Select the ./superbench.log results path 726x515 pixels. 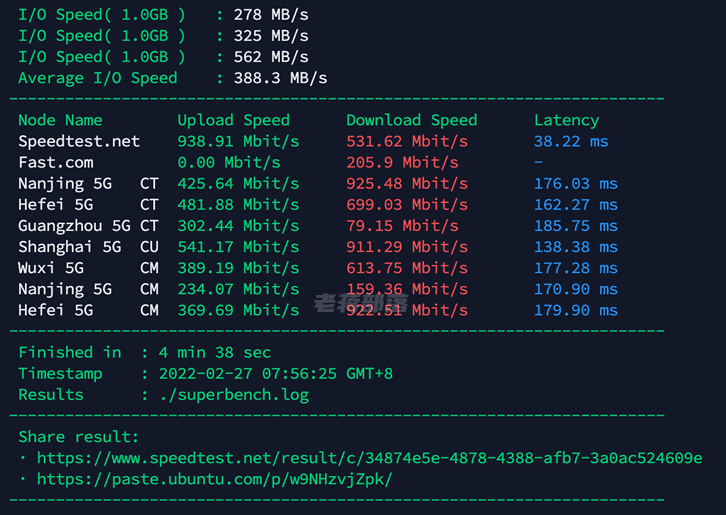[x=234, y=395]
